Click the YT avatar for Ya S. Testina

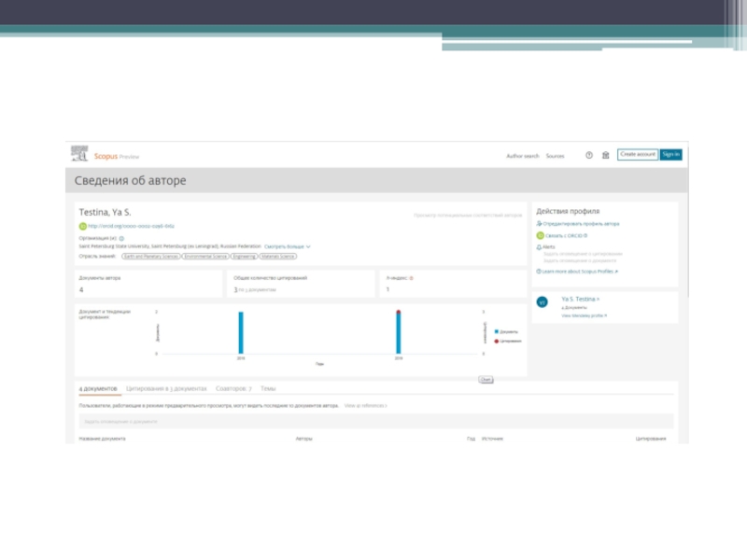[x=542, y=302]
